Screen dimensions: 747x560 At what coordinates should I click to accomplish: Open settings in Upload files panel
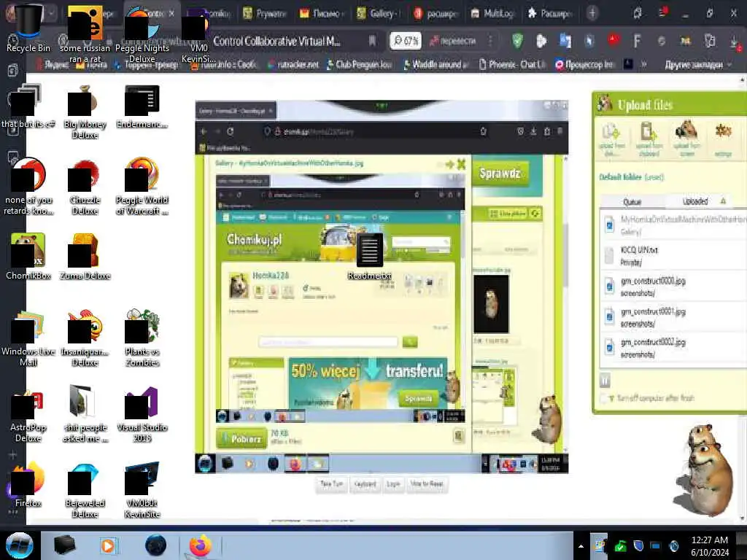723,139
